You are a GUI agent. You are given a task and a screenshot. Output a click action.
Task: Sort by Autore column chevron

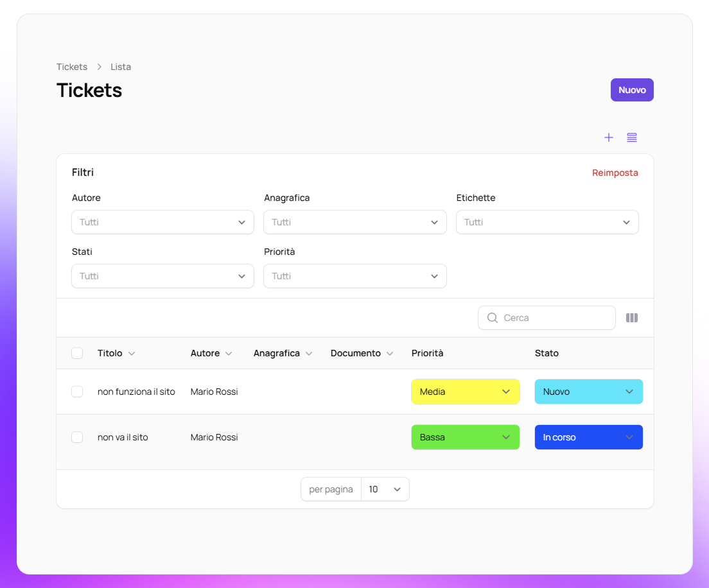[229, 354]
